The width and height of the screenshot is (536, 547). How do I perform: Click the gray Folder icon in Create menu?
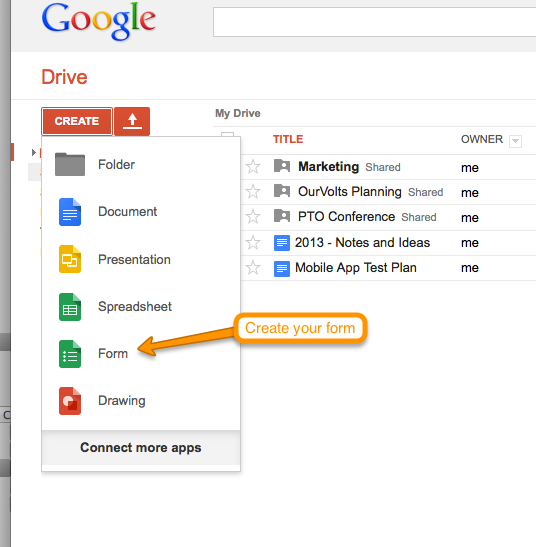(70, 164)
